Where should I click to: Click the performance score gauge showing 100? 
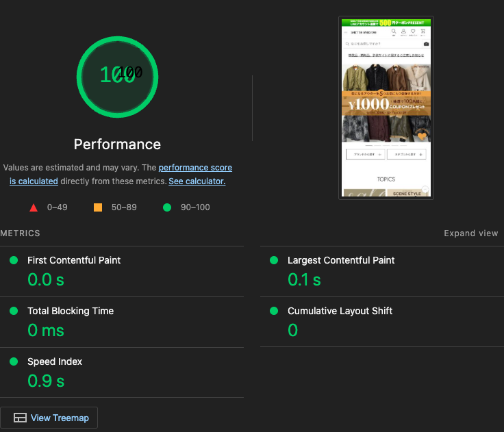[x=117, y=77]
